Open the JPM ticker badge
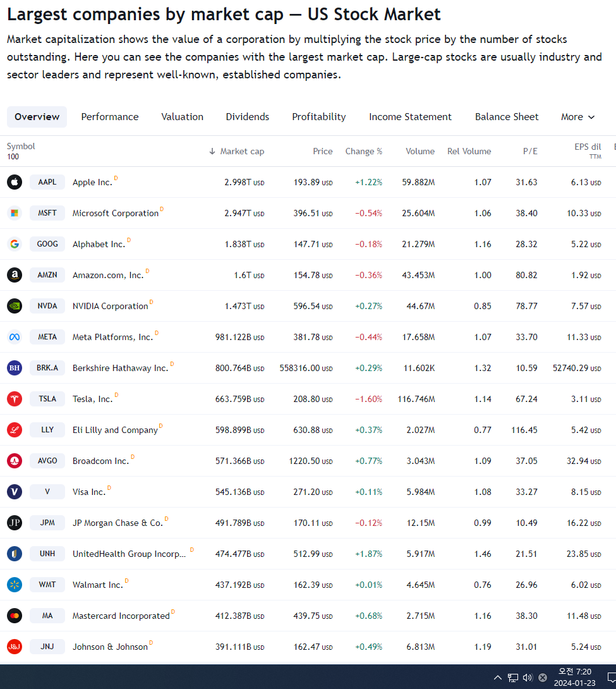 [47, 523]
